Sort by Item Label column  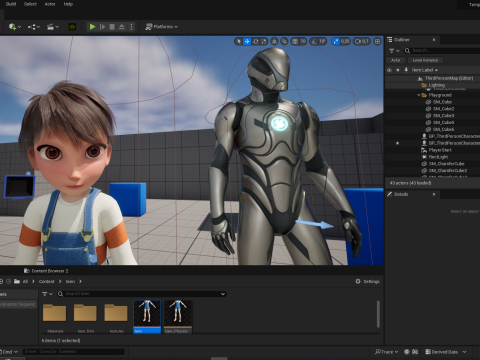pos(424,70)
